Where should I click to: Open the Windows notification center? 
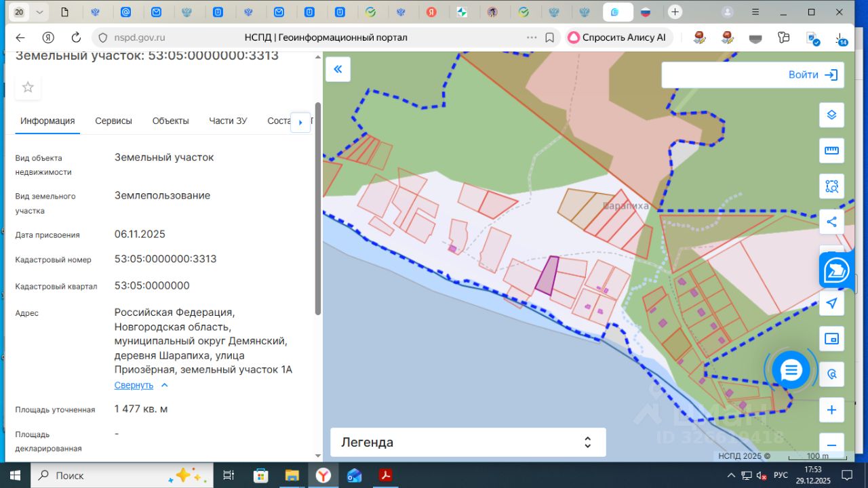846,475
